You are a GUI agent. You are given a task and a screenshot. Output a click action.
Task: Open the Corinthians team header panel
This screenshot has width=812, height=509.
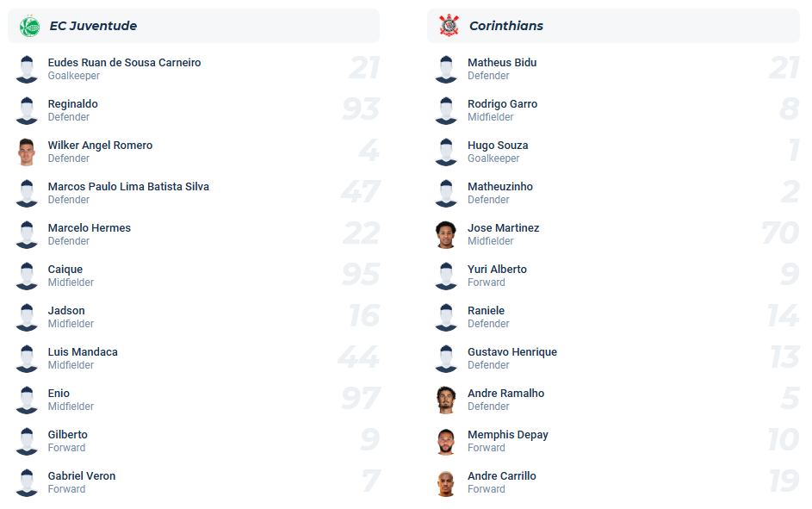point(613,26)
